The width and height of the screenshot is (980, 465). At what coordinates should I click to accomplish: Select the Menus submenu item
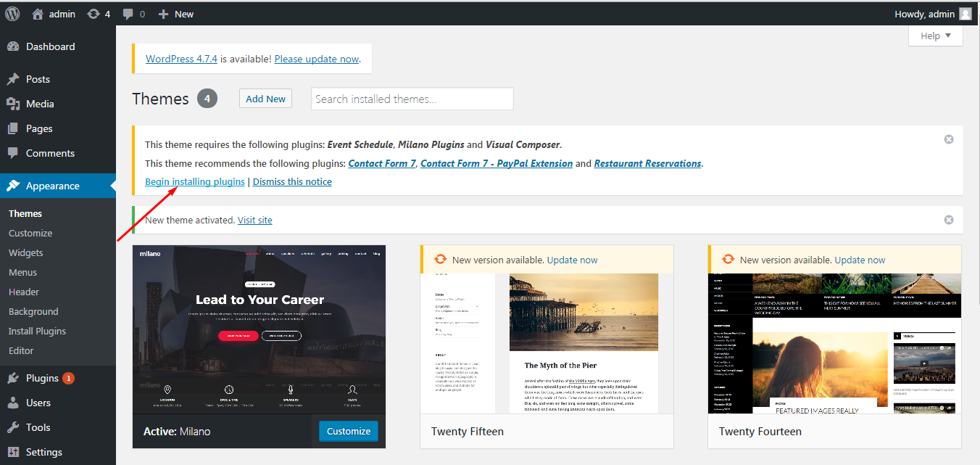[x=23, y=272]
